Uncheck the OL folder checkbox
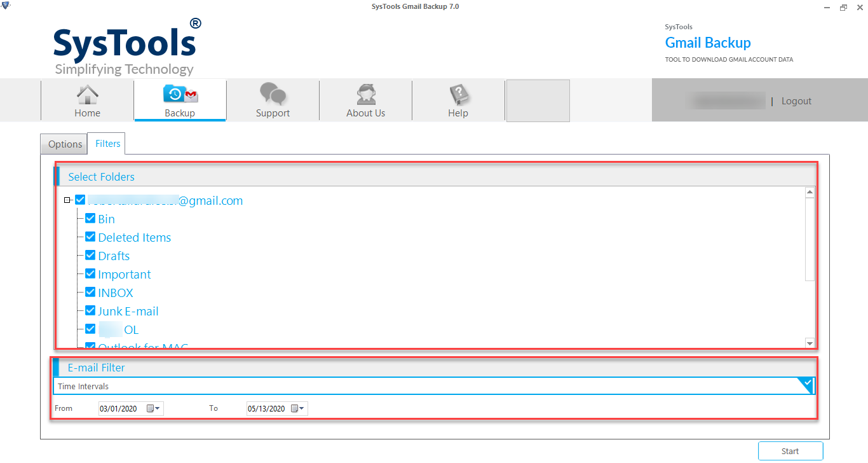Screen dimensions: 868x463 (90, 329)
